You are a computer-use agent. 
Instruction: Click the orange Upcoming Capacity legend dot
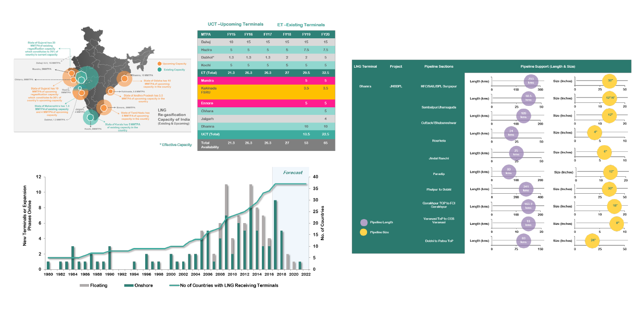(159, 64)
